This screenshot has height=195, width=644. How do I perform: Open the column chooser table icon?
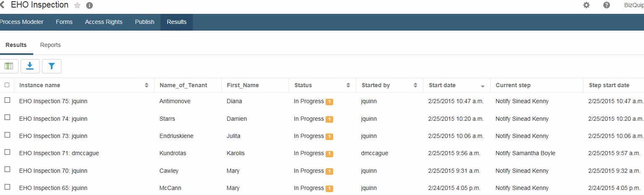(9, 66)
